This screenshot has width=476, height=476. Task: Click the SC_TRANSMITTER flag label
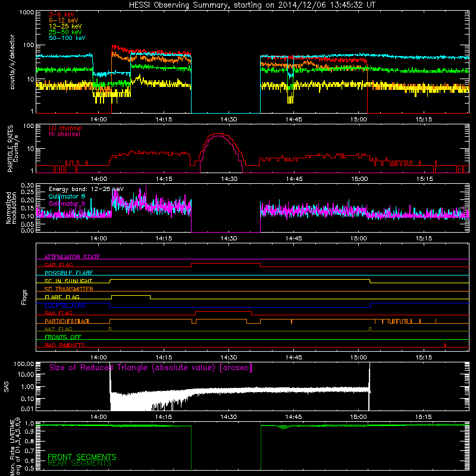(69, 289)
